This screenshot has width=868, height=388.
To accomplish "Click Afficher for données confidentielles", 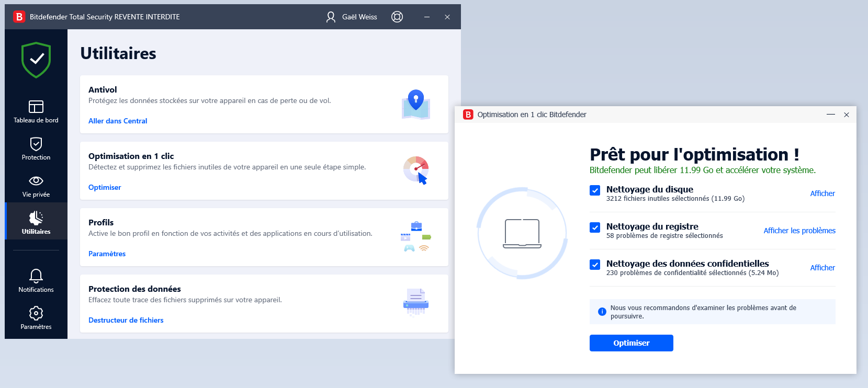I will point(822,268).
